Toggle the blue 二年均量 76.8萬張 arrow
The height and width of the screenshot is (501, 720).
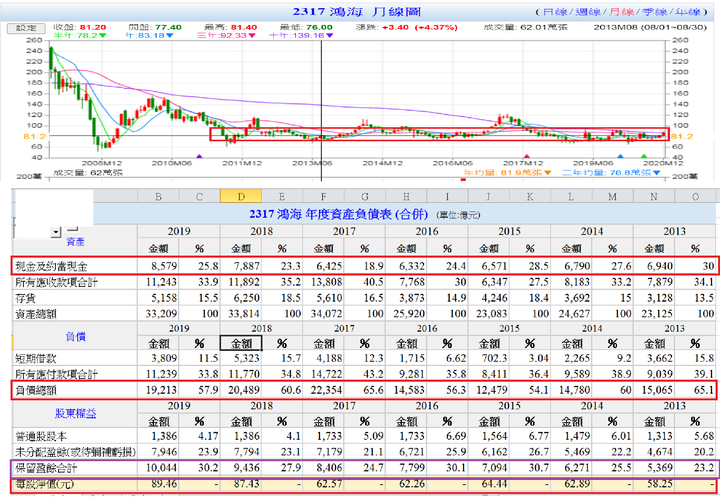(656, 173)
